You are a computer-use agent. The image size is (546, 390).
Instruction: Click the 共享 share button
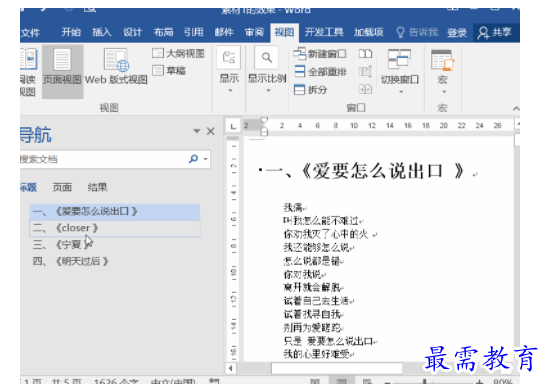496,32
